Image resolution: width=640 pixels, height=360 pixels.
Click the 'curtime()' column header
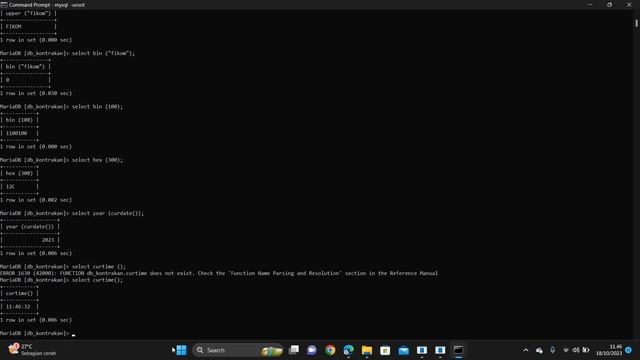coord(19,293)
